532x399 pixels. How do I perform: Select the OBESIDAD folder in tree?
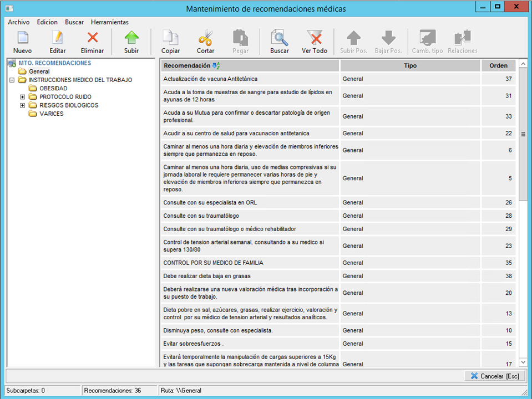coord(53,88)
